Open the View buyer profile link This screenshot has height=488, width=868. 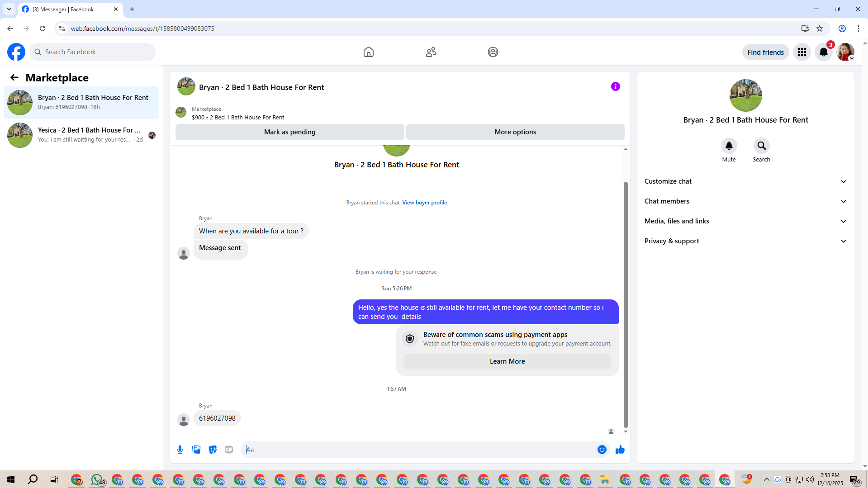(x=425, y=203)
